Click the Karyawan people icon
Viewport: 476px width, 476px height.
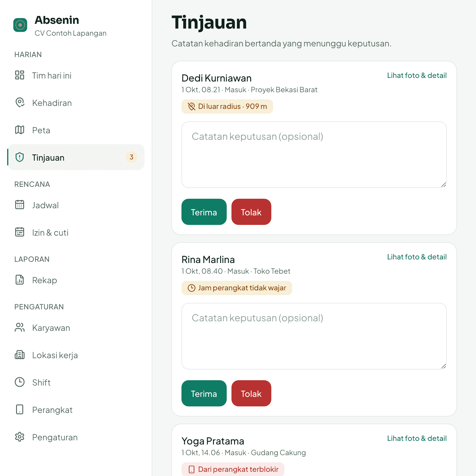click(20, 327)
